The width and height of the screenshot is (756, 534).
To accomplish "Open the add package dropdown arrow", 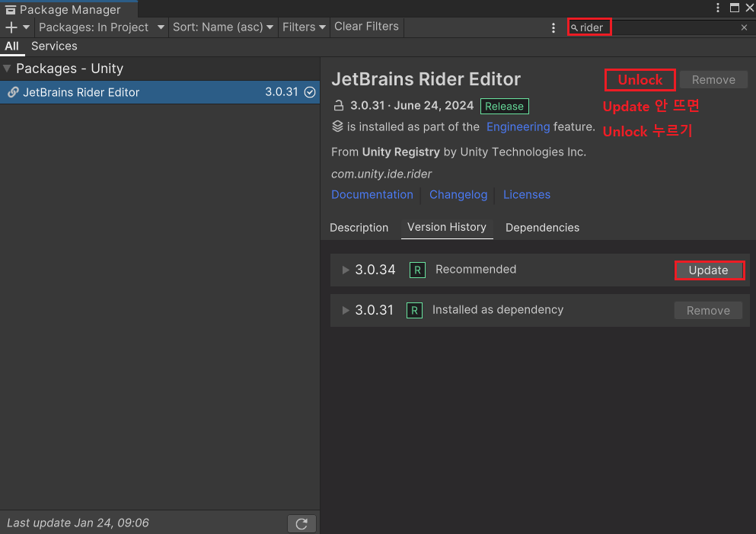I will point(26,27).
